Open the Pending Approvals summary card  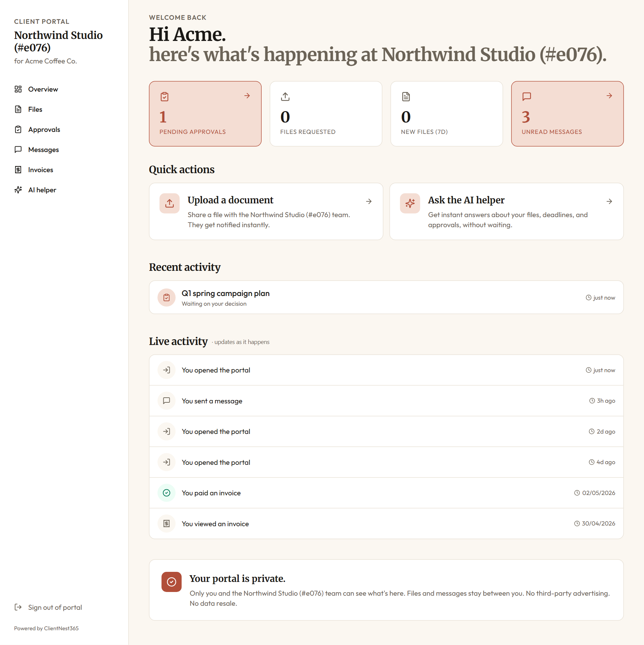205,114
